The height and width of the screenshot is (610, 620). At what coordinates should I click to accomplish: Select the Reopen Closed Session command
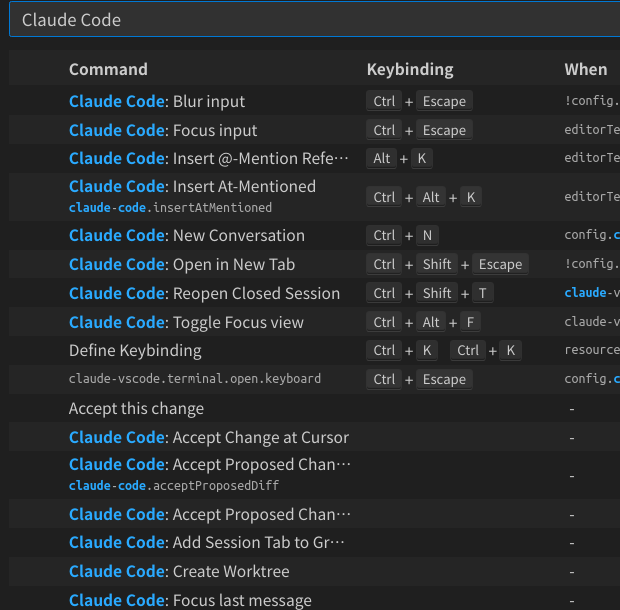(314, 293)
